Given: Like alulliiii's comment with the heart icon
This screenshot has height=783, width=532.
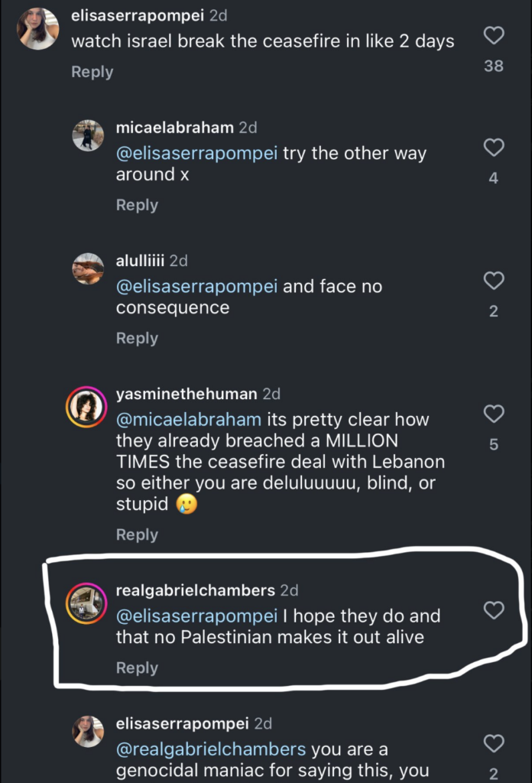Looking at the screenshot, I should [493, 282].
